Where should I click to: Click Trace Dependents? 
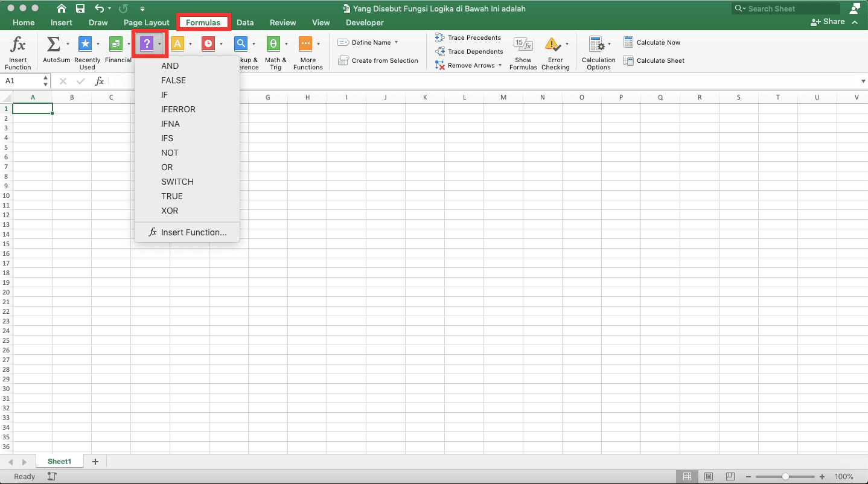pyautogui.click(x=469, y=51)
